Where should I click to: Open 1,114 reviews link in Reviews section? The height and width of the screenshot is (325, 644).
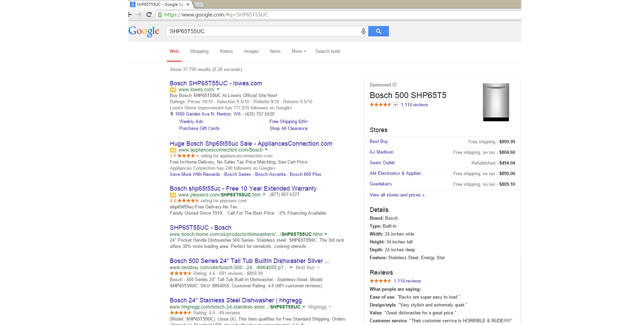point(407,281)
